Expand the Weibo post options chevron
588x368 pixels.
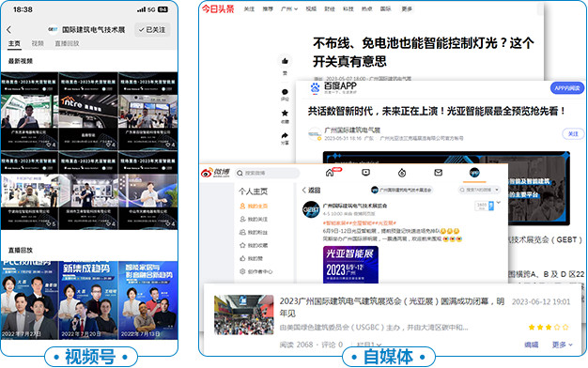[499, 203]
